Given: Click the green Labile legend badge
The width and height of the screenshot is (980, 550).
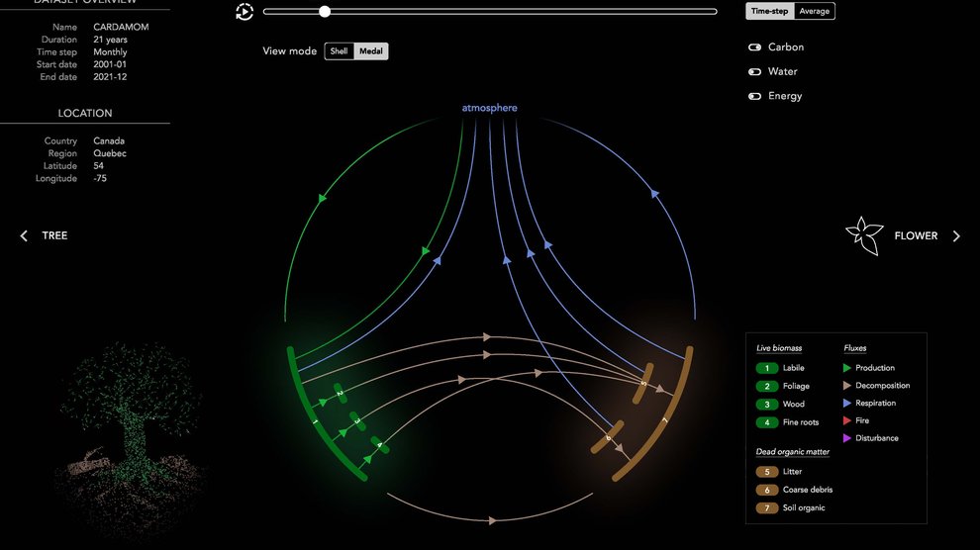Looking at the screenshot, I should (x=766, y=368).
